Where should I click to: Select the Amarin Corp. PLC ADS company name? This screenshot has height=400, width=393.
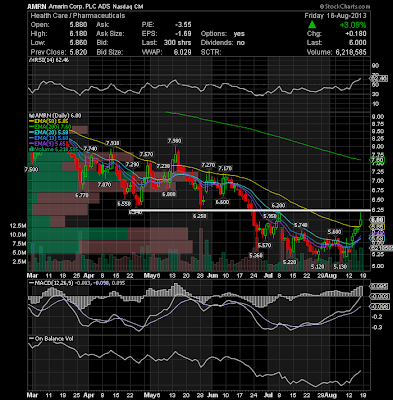(79, 6)
